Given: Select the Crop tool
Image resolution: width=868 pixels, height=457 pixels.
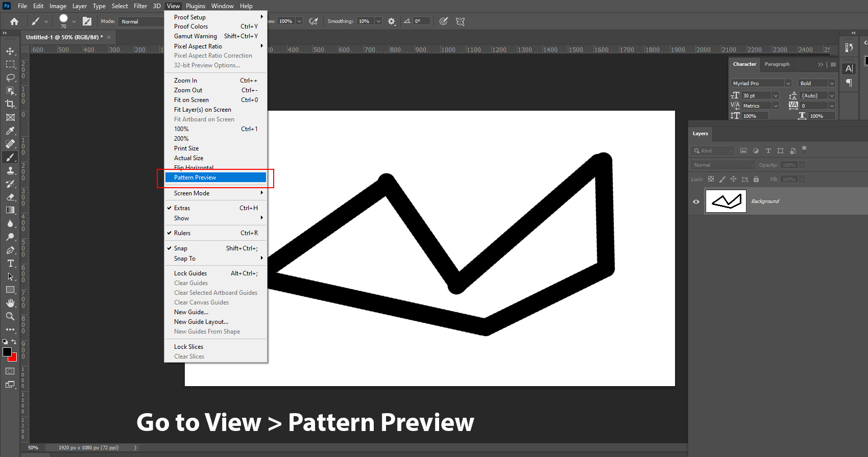Looking at the screenshot, I should 10,104.
